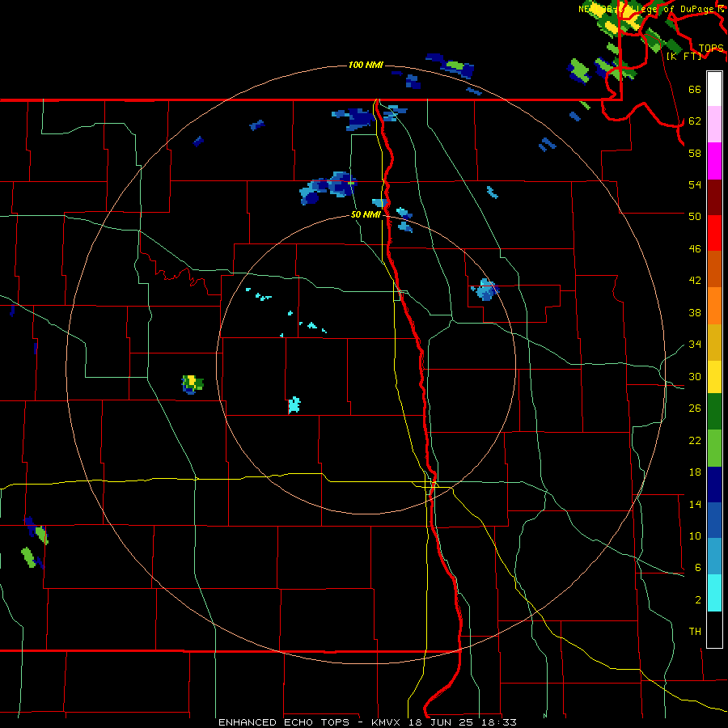Image resolution: width=728 pixels, height=728 pixels.
Task: Select the '54' scale value
Action: click(695, 184)
